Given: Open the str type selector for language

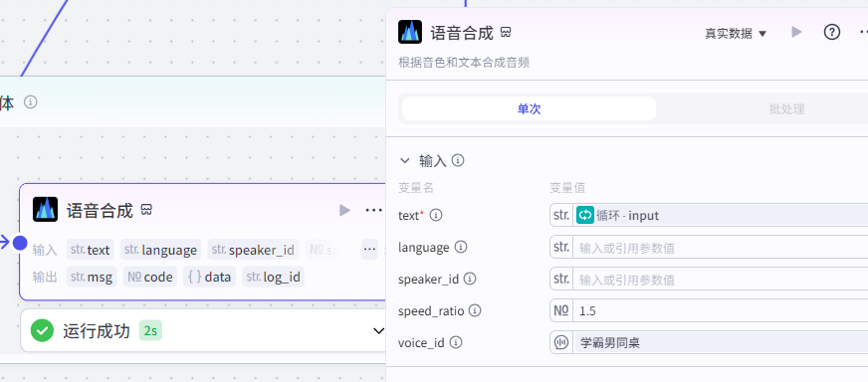Looking at the screenshot, I should coord(561,247).
